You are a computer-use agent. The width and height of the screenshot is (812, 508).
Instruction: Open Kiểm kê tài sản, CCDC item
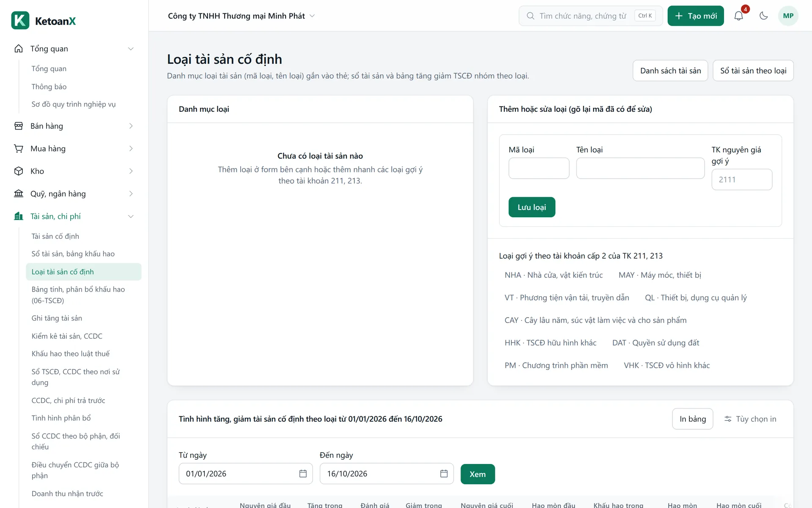click(84, 336)
